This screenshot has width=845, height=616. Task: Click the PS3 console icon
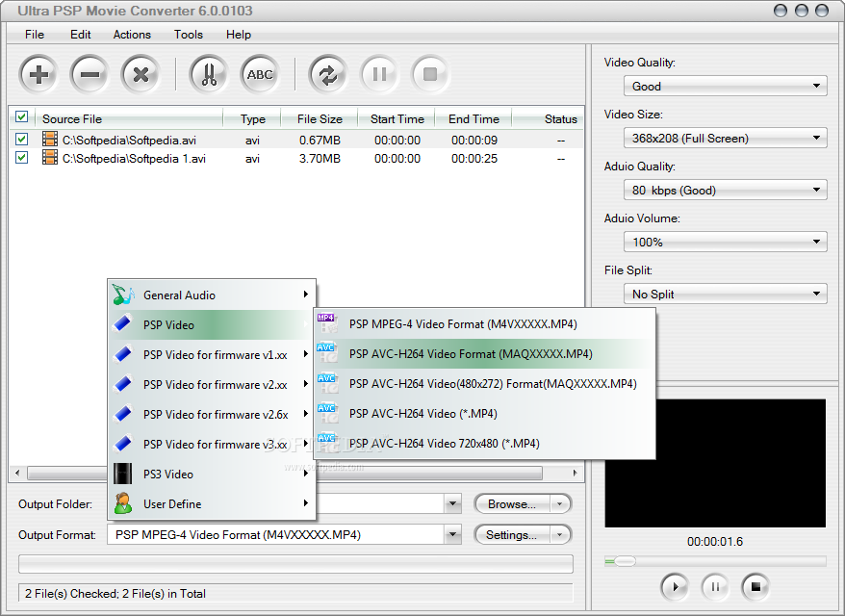[x=123, y=474]
